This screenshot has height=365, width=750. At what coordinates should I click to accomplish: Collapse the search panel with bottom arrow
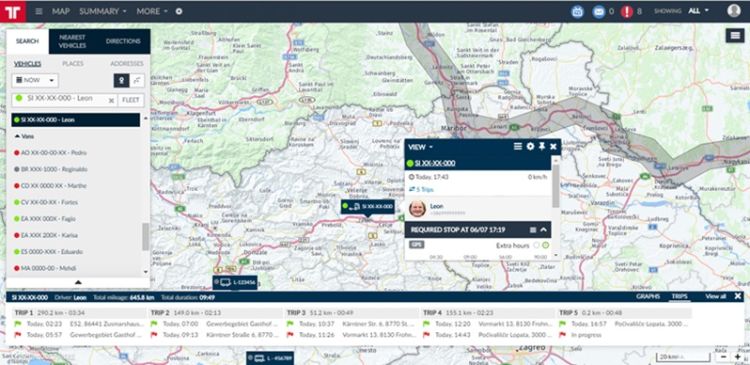(78, 282)
